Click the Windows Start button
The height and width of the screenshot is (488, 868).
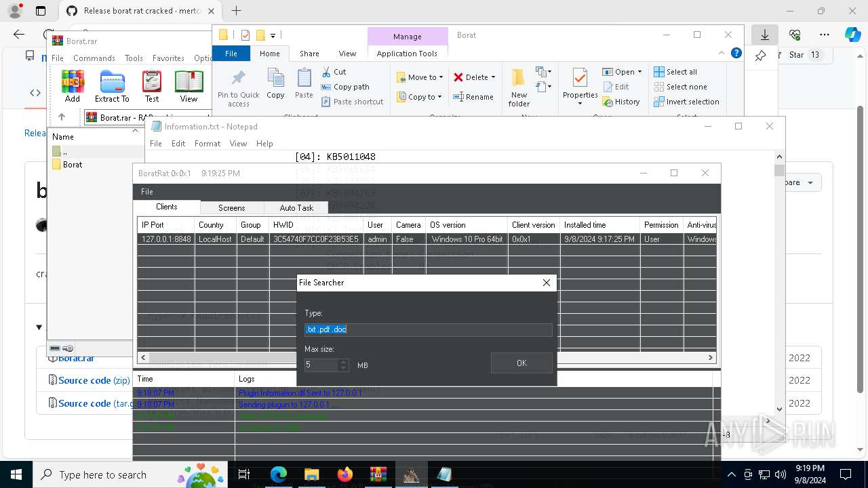[16, 474]
